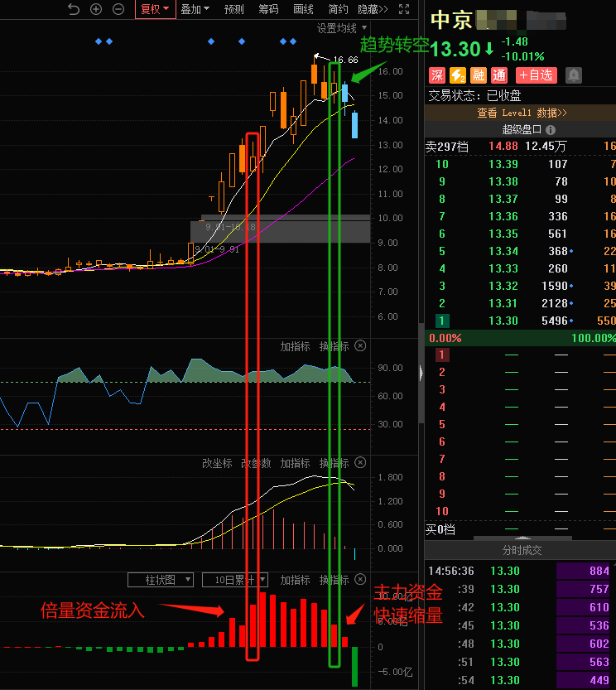Click the lightning bolt badge icon
Viewport: 616px width, 690px height.
tap(458, 75)
